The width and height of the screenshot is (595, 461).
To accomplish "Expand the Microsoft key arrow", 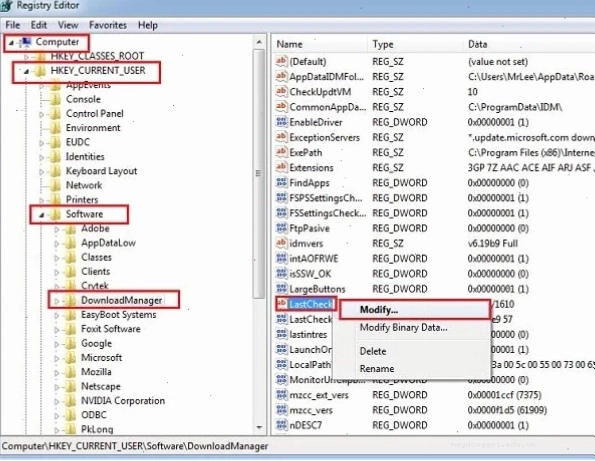I will [x=57, y=359].
